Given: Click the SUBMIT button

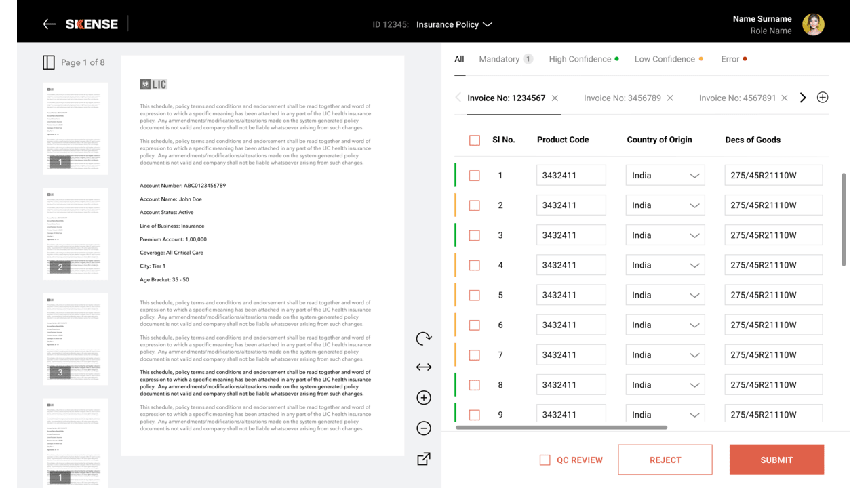Looking at the screenshot, I should click(x=776, y=460).
